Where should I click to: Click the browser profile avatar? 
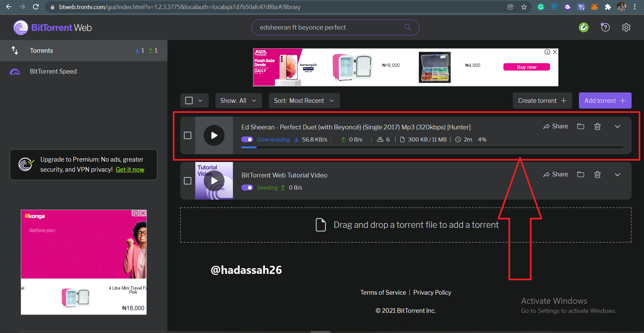click(622, 7)
